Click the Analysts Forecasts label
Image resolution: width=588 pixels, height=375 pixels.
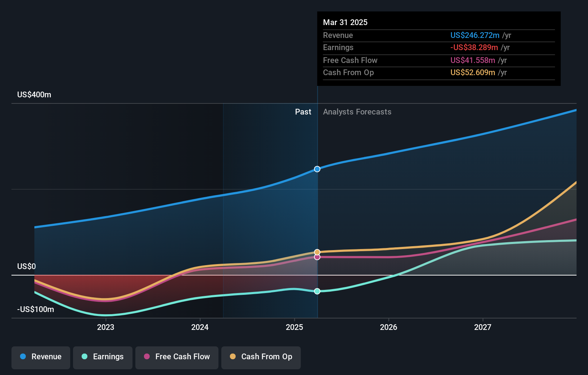click(x=357, y=112)
